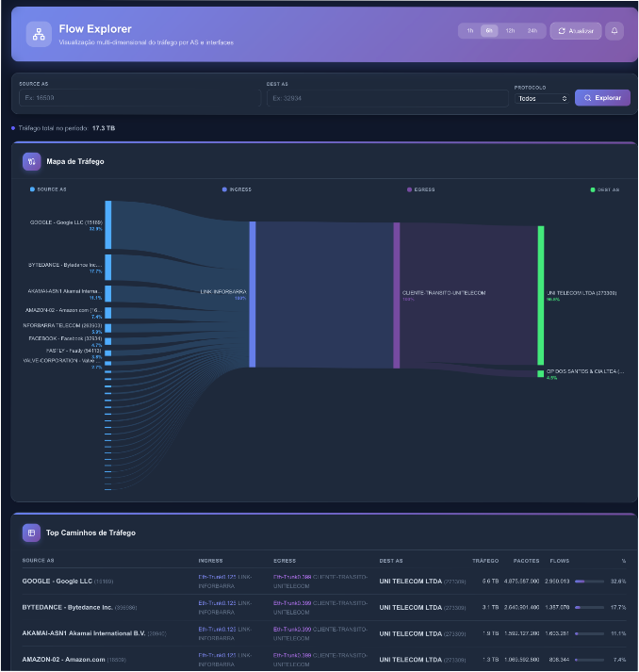This screenshot has width=639, height=672.
Task: Click the 32.6% progress bar in Google row
Action: 589,582
